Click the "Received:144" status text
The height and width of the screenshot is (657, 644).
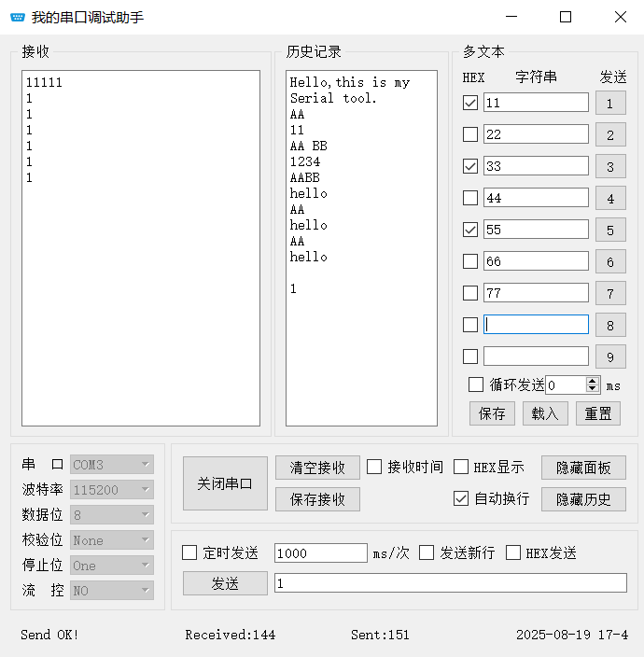(x=230, y=635)
